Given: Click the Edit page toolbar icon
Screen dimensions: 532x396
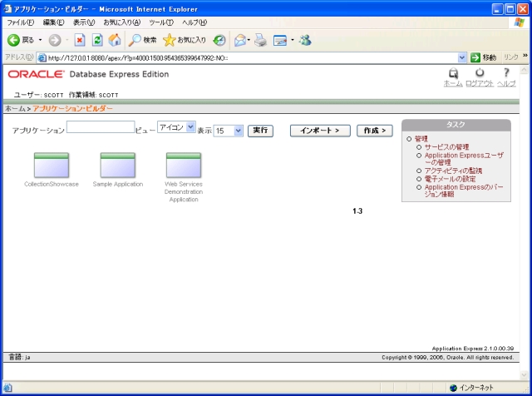Looking at the screenshot, I should [280, 40].
